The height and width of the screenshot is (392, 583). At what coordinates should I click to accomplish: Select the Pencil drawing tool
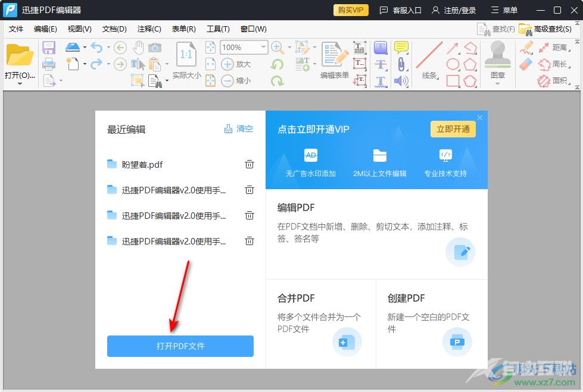(526, 48)
